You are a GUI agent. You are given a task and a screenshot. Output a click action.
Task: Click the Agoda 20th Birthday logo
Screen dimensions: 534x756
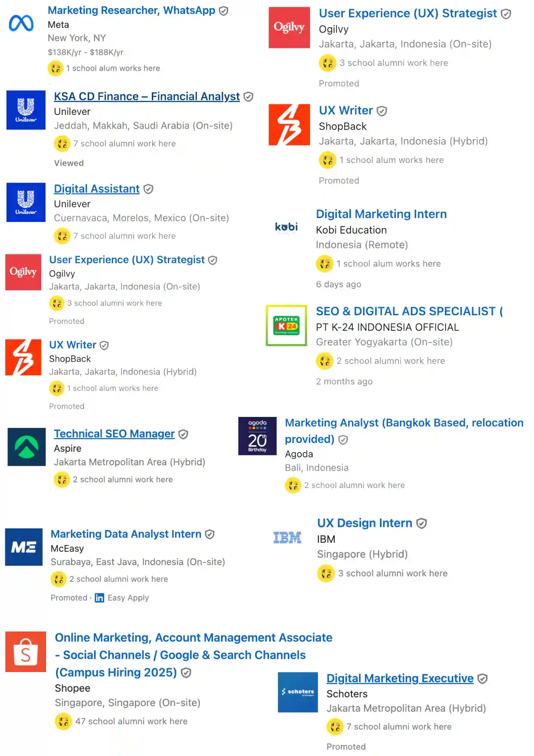click(x=257, y=436)
